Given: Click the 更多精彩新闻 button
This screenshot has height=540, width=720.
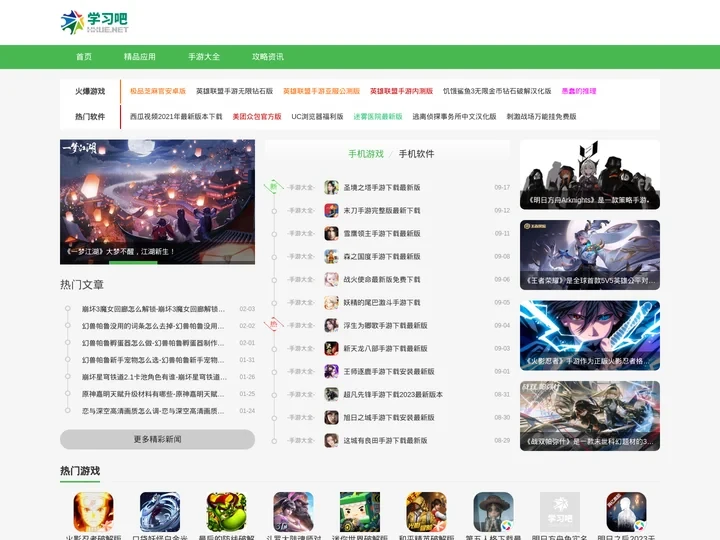Looking at the screenshot, I should click(x=158, y=439).
